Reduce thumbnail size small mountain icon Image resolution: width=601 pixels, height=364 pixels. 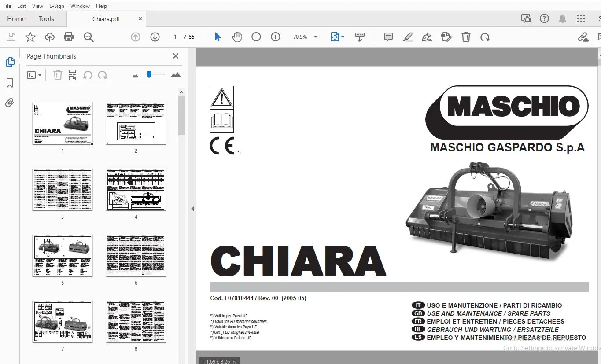[135, 76]
